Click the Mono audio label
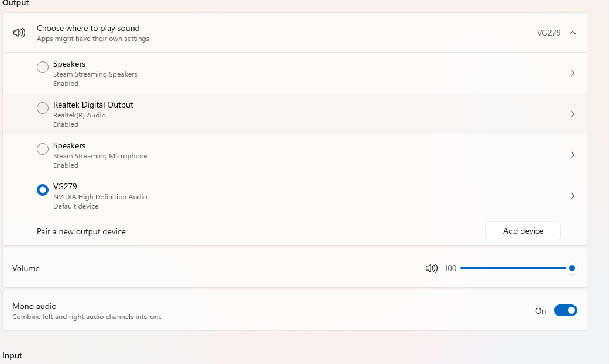The width and height of the screenshot is (609, 364). click(35, 306)
